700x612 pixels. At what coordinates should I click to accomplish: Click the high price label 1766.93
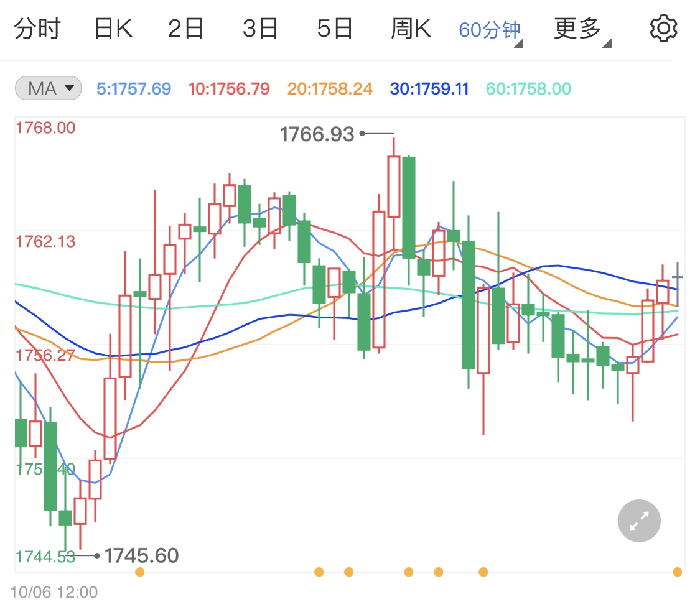click(316, 133)
